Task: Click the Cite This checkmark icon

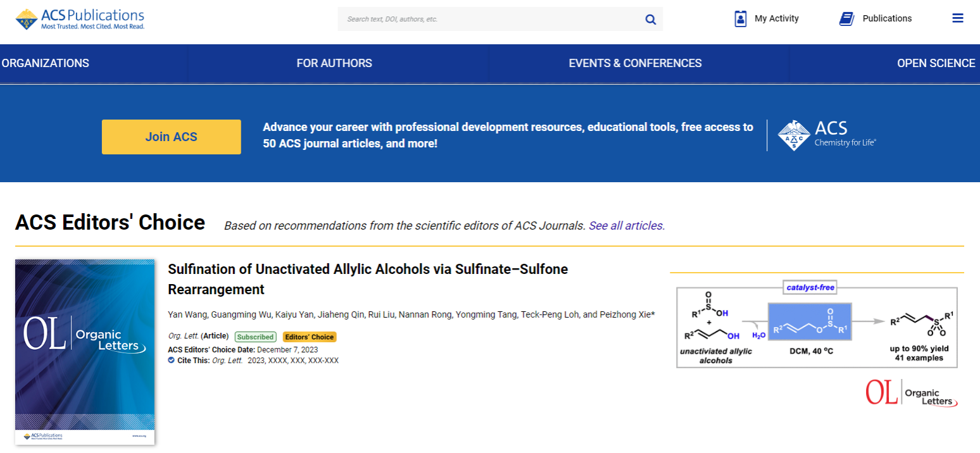Action: tap(171, 361)
